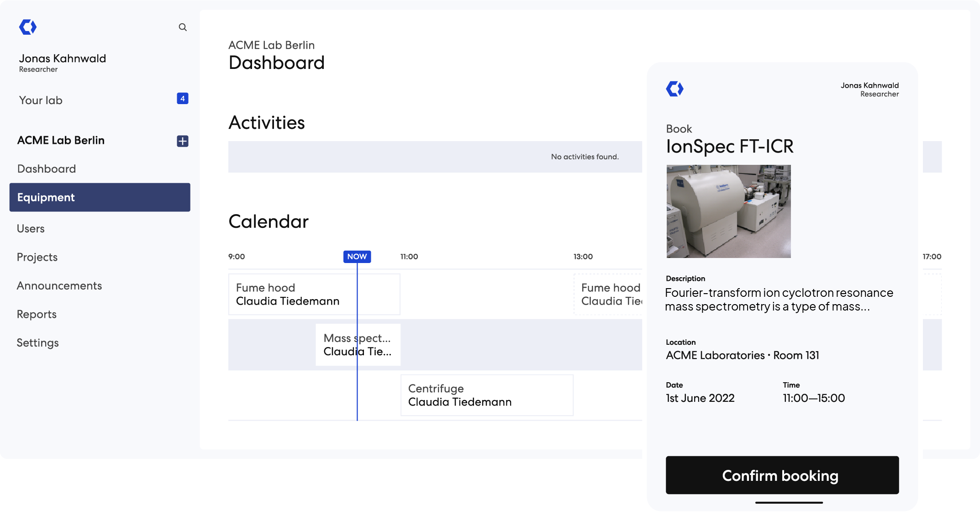Image resolution: width=980 pixels, height=516 pixels.
Task: Open the Centrifuge booking by Claudia Tiedemann
Action: pyautogui.click(x=486, y=395)
